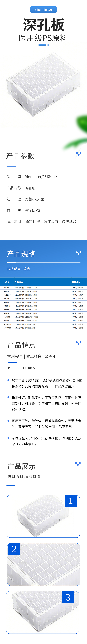Select the 产品描述 column header
Screen dimensions: 87x644
(x=19, y=282)
